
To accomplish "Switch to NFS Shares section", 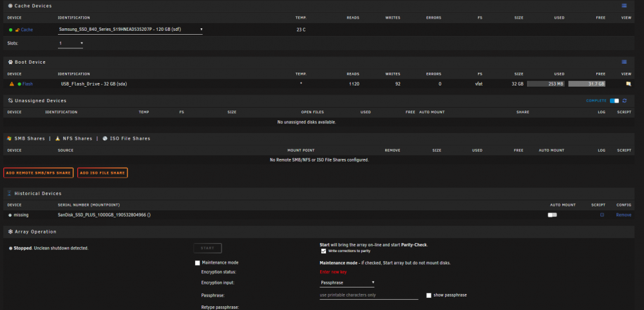I will tap(78, 138).
